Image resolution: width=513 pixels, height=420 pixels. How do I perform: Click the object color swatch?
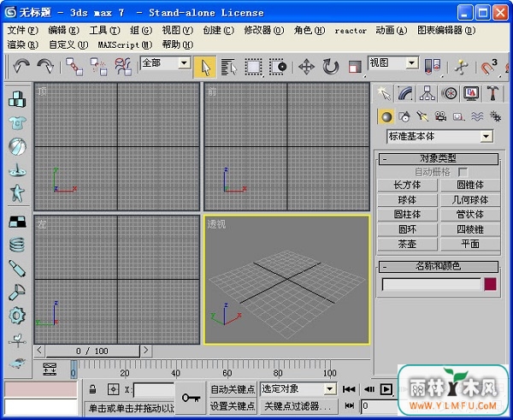[490, 284]
